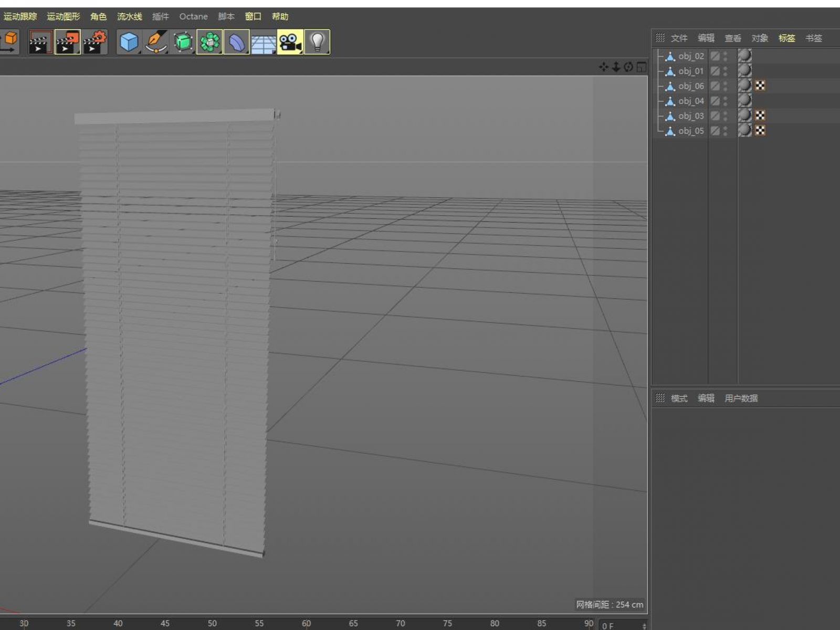
Task: Click frame field stepper arrows
Action: pyautogui.click(x=644, y=626)
